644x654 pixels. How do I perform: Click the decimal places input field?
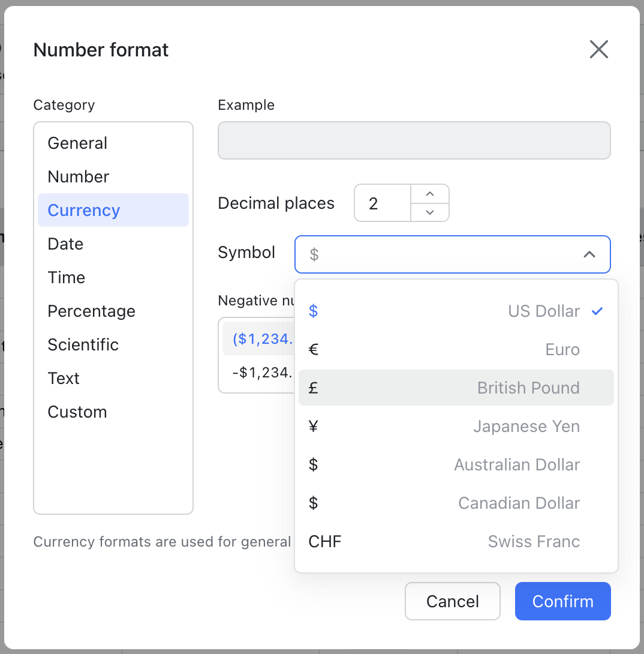(383, 203)
